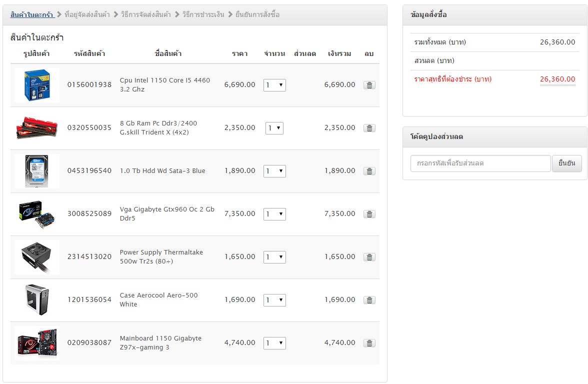This screenshot has height=384, width=588.
Task: Open the Gigabyte Z97x mainboard image
Action: pyautogui.click(x=37, y=343)
